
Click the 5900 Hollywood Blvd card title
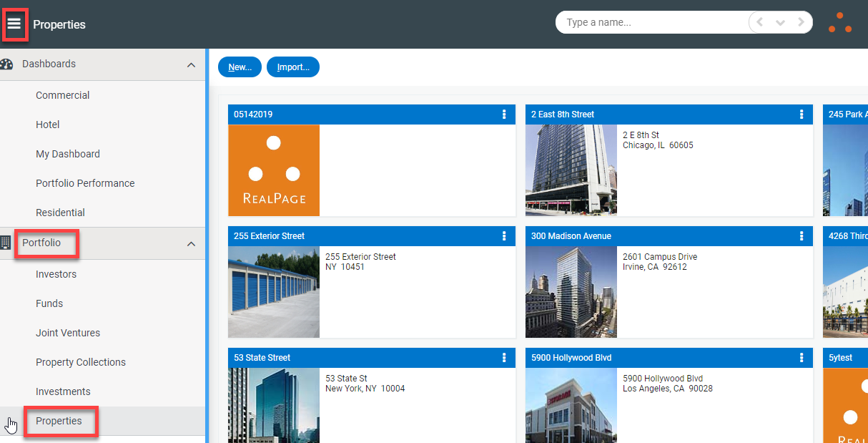click(571, 358)
